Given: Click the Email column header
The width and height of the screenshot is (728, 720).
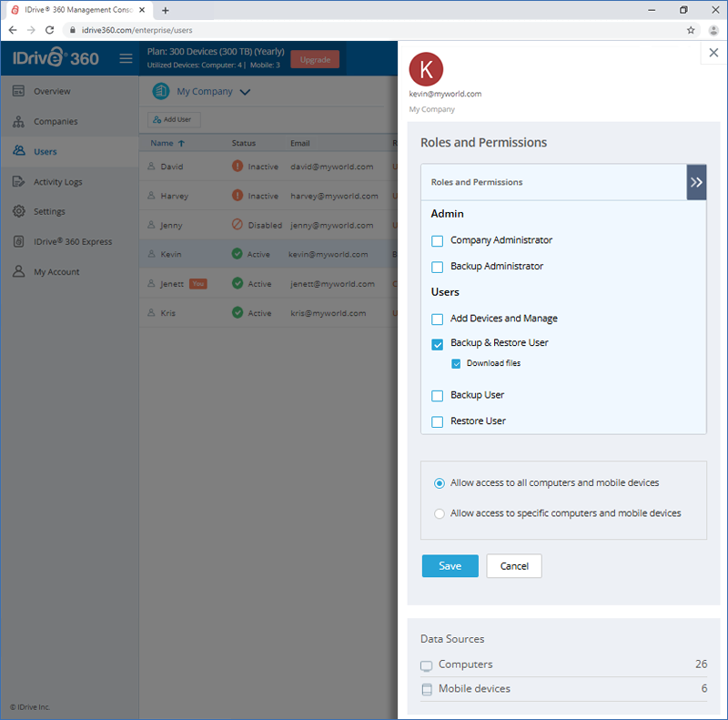Looking at the screenshot, I should click(300, 144).
